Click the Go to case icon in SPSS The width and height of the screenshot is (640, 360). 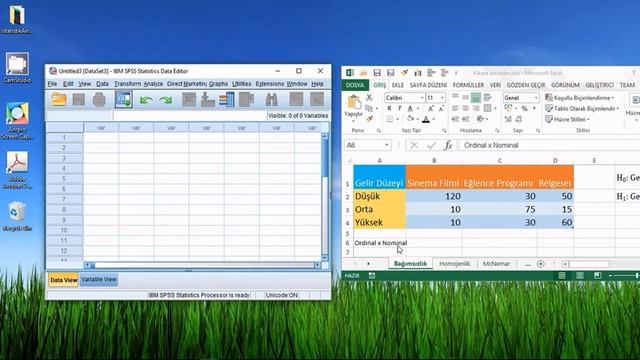189,99
